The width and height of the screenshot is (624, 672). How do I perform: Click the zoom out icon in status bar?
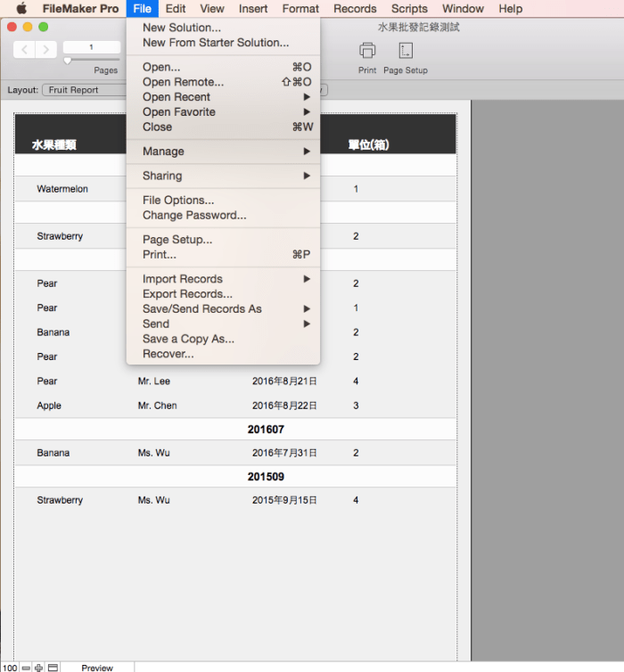tap(26, 667)
